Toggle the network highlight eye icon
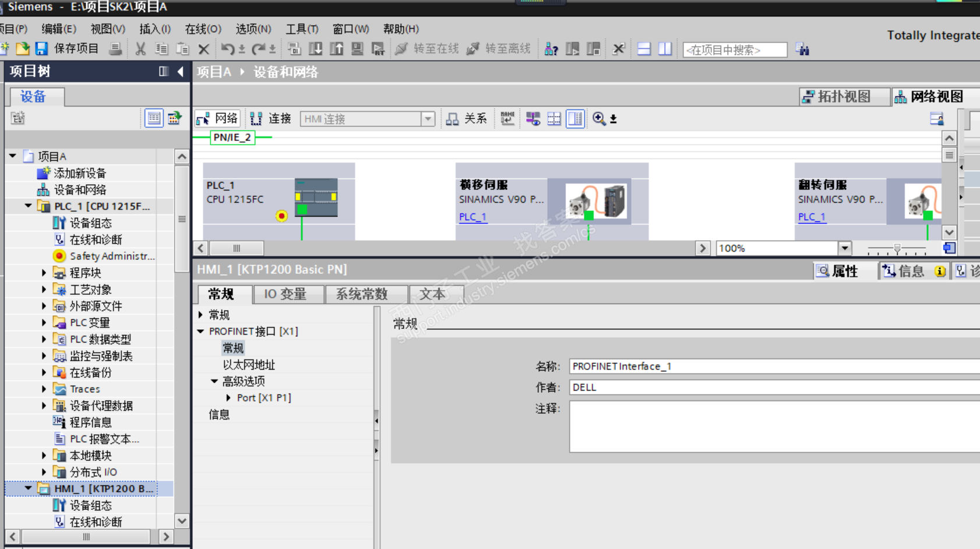980x549 pixels. (x=533, y=119)
